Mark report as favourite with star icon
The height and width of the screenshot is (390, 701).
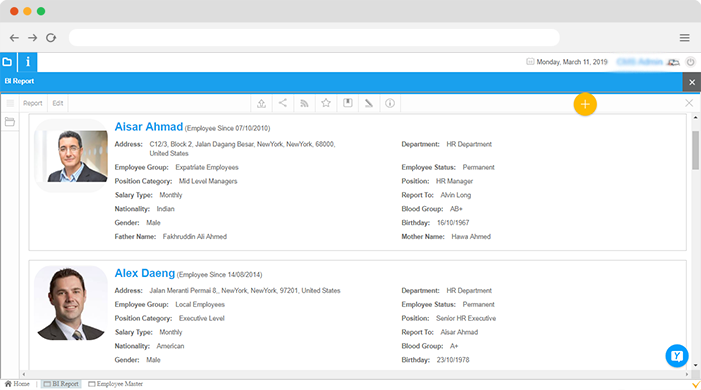click(326, 103)
